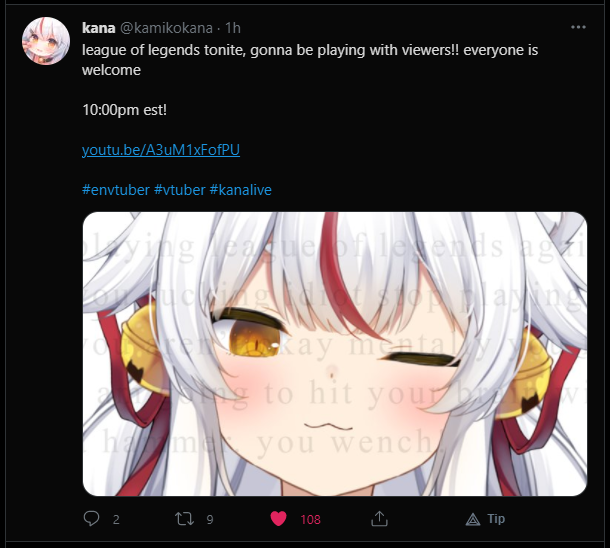Open the #kanalive hashtag

(x=240, y=190)
